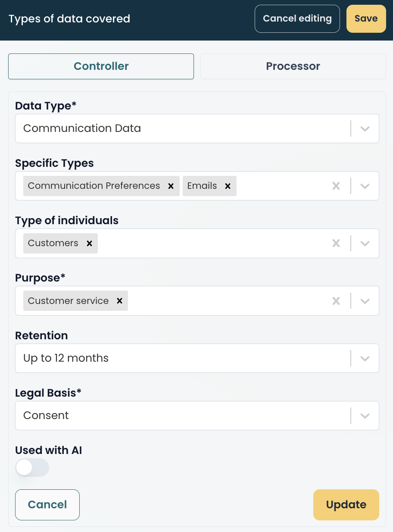Screen dimensions: 393x532
Task: Remove the Customers tag
Action: point(89,243)
